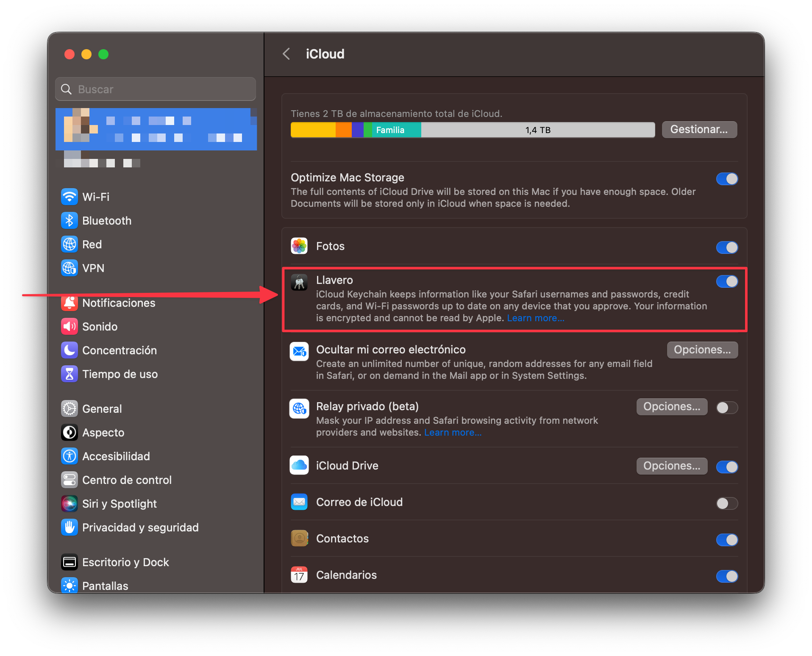Viewport: 812px width, 656px height.
Task: Click the Aspecto icon
Action: click(70, 432)
